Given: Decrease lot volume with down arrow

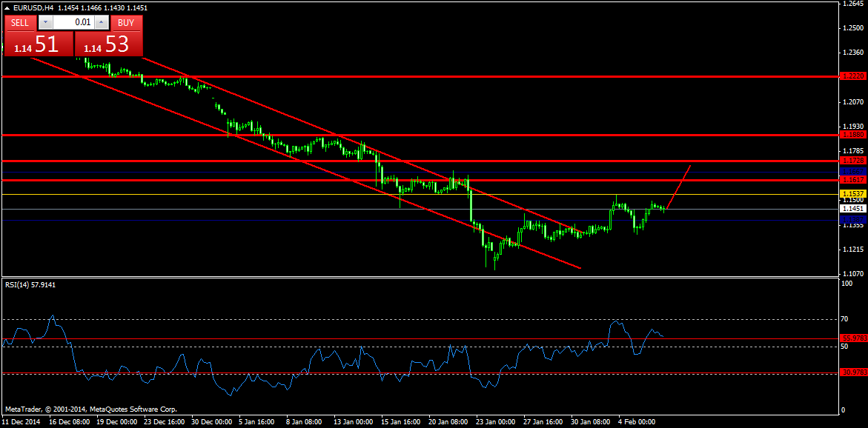Looking at the screenshot, I should [45, 23].
